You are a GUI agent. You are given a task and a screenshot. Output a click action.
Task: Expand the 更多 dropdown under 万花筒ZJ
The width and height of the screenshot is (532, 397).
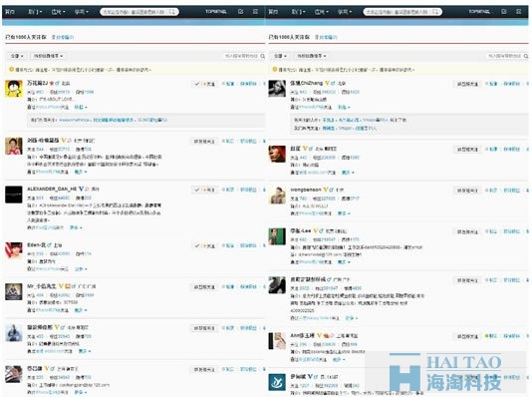coord(81,108)
